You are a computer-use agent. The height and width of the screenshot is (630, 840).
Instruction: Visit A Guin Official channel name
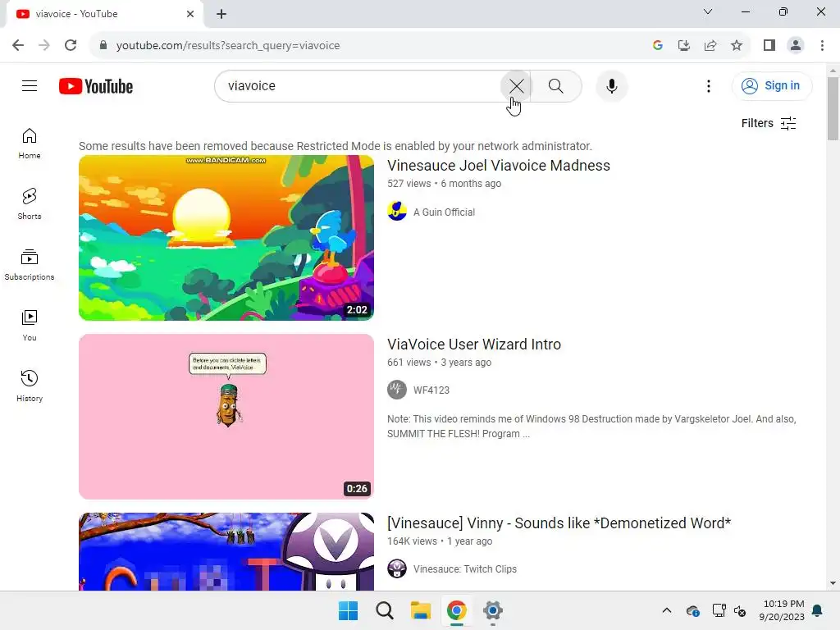coord(444,212)
